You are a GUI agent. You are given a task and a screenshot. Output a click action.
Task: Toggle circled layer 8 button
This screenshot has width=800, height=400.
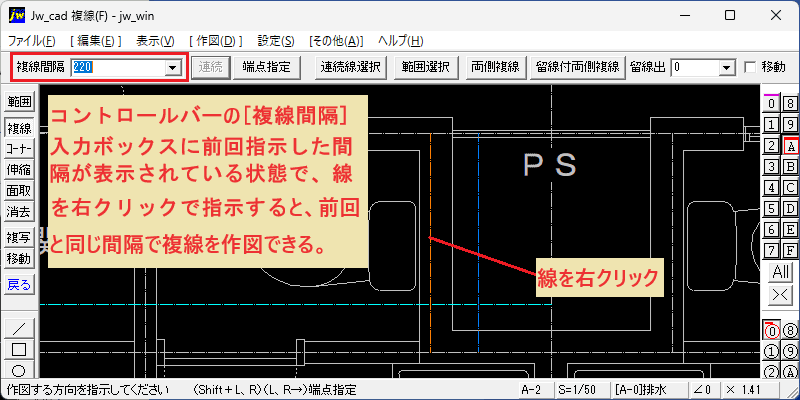[790, 331]
